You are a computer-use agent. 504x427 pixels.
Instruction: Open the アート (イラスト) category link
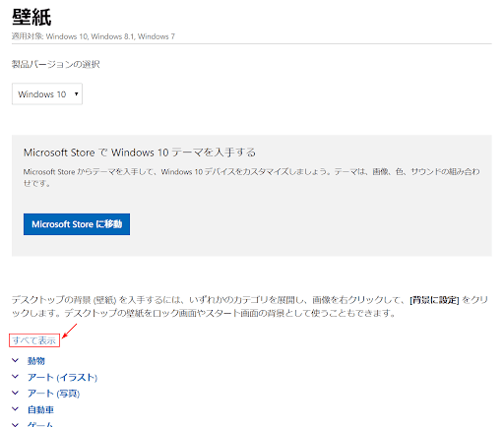pyautogui.click(x=62, y=377)
